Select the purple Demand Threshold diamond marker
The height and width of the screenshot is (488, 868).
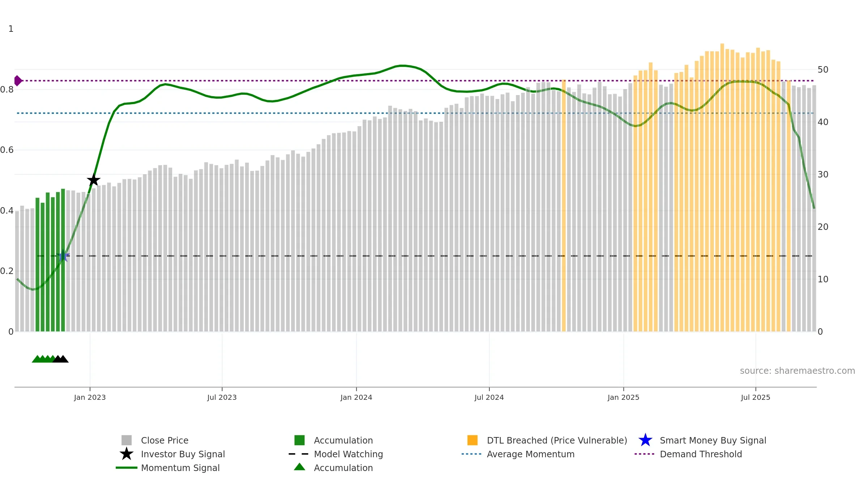18,81
